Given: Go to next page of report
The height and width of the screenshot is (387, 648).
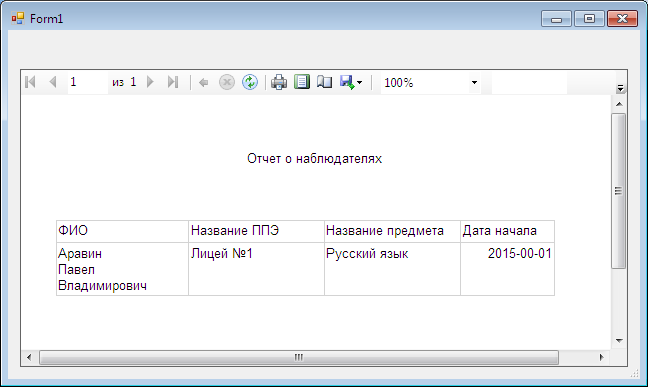Looking at the screenshot, I should click(x=150, y=82).
